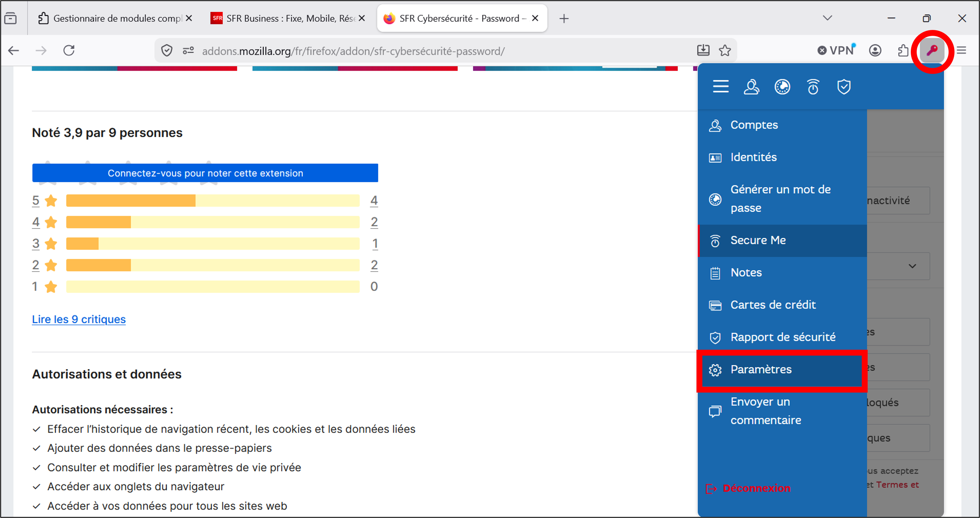Open a new tab with the plus button
The height and width of the screenshot is (518, 980).
(564, 18)
